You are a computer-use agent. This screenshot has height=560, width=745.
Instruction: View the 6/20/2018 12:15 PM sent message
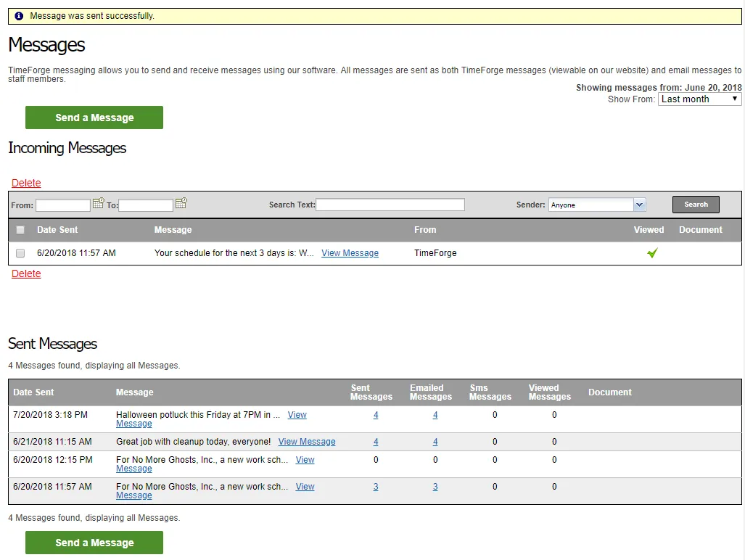coord(305,460)
